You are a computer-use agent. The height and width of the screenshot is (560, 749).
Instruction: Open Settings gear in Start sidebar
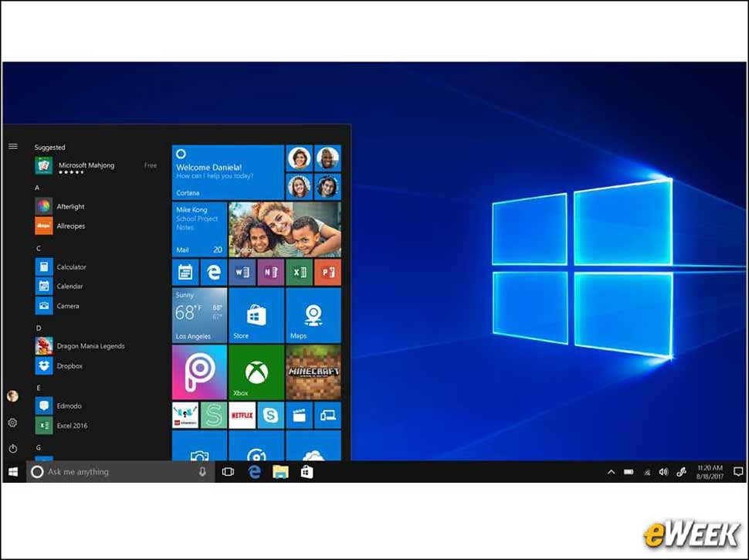13,423
